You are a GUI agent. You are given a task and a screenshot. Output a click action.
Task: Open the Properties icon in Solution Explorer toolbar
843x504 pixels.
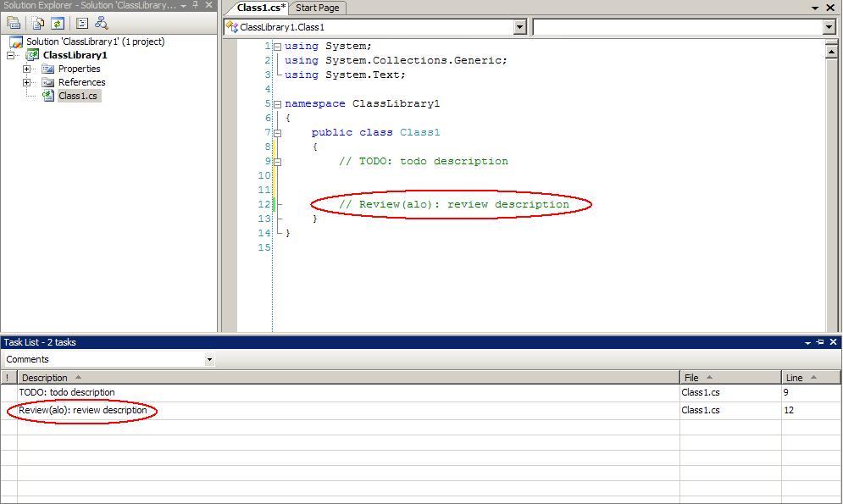coord(14,23)
